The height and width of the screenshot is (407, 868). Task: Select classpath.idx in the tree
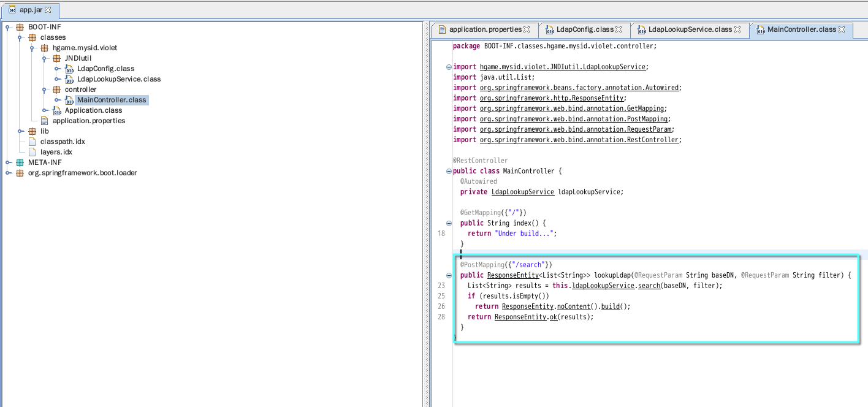pyautogui.click(x=63, y=142)
